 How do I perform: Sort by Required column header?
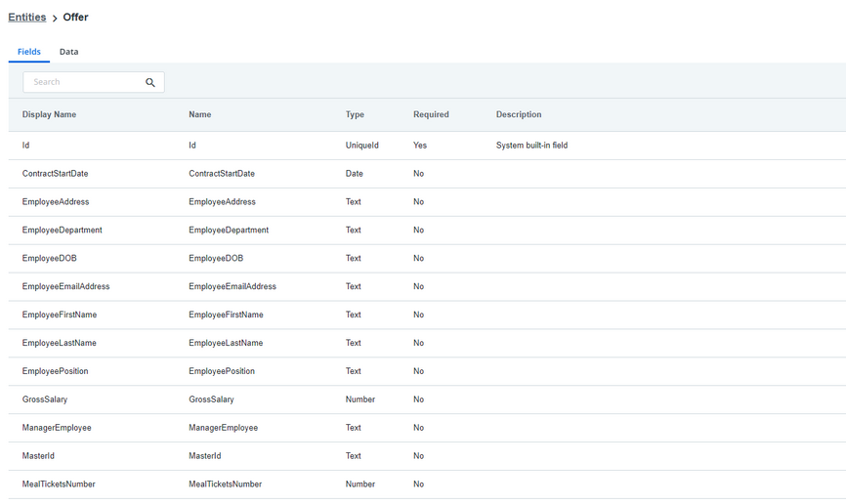[431, 114]
